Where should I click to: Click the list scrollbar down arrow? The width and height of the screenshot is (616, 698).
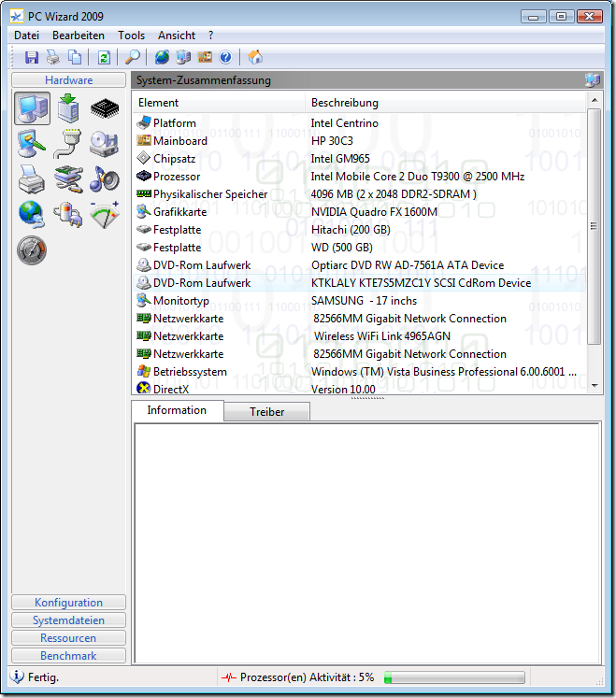point(595,386)
